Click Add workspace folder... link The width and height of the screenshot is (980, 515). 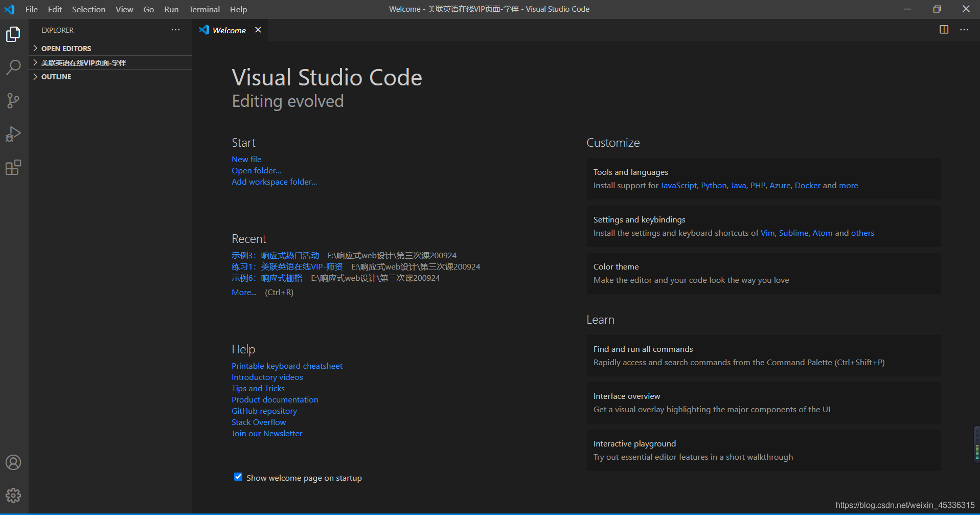[274, 182]
